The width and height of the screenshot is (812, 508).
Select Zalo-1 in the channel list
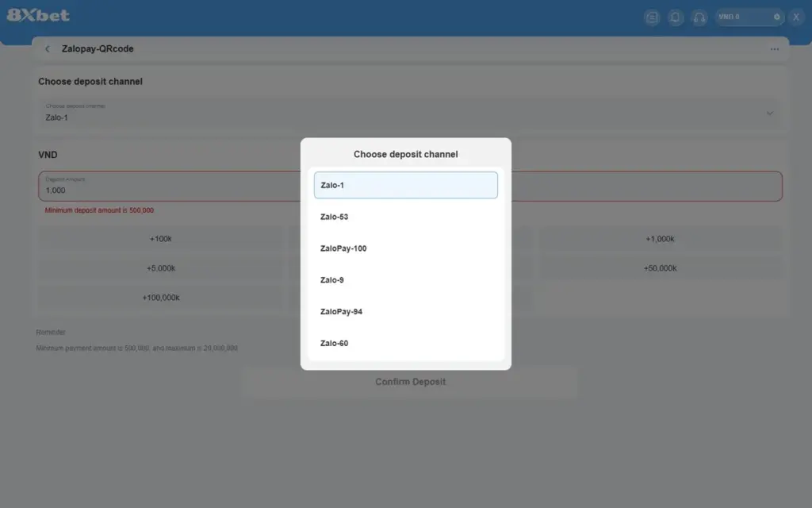click(x=405, y=185)
